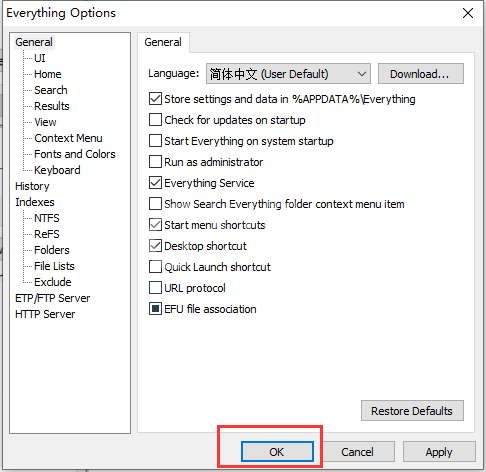Tick the Run as administrator checkbox

click(155, 162)
